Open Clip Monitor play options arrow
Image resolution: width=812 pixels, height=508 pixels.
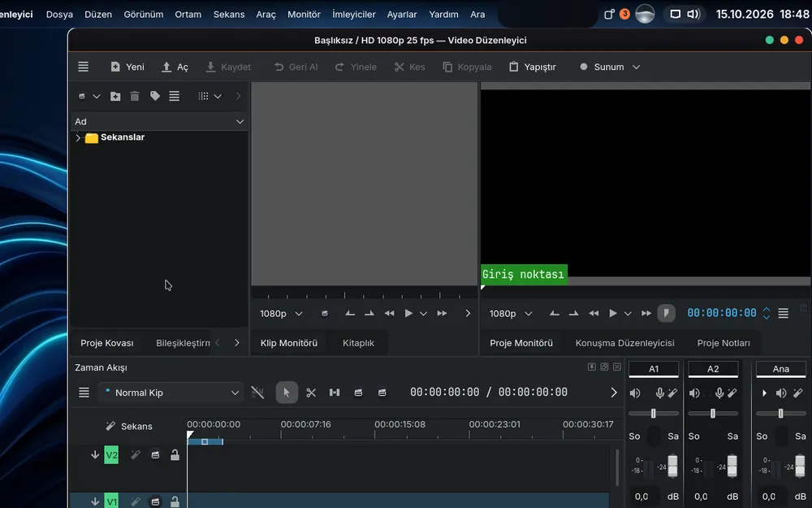(x=423, y=314)
